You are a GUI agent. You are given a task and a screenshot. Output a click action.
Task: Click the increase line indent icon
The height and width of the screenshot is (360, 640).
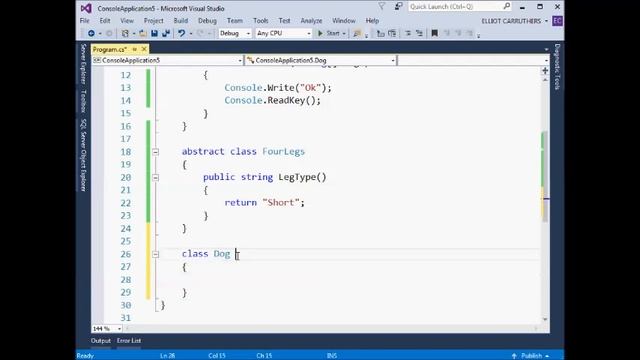(392, 33)
